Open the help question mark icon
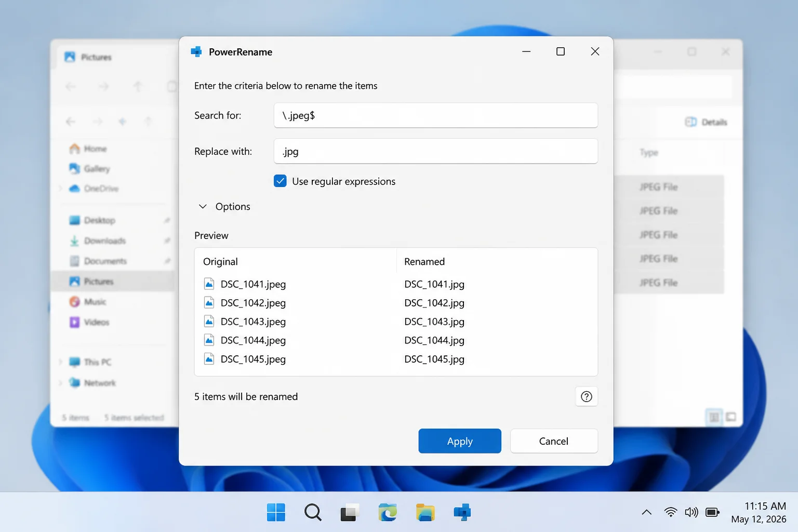This screenshot has width=798, height=532. (x=587, y=397)
